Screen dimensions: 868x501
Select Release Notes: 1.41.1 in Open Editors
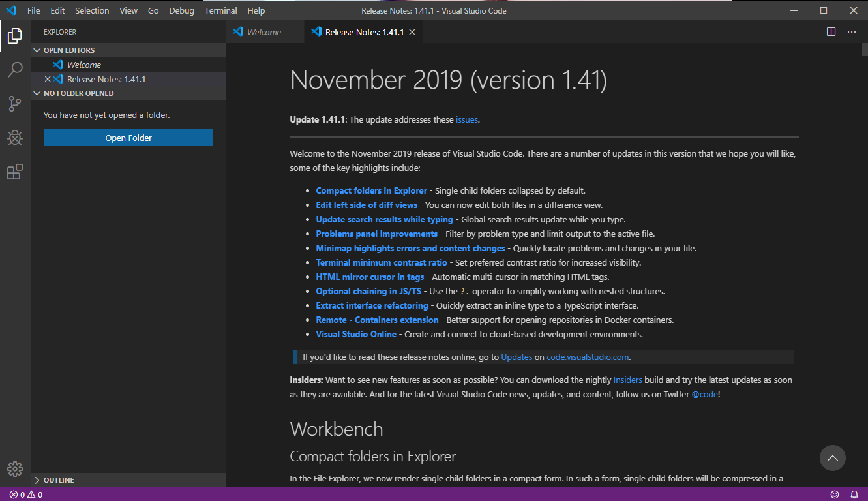coord(128,79)
